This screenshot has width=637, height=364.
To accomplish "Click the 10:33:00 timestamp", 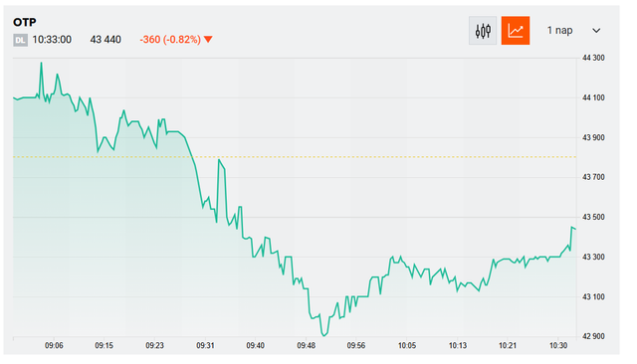I will 52,40.
